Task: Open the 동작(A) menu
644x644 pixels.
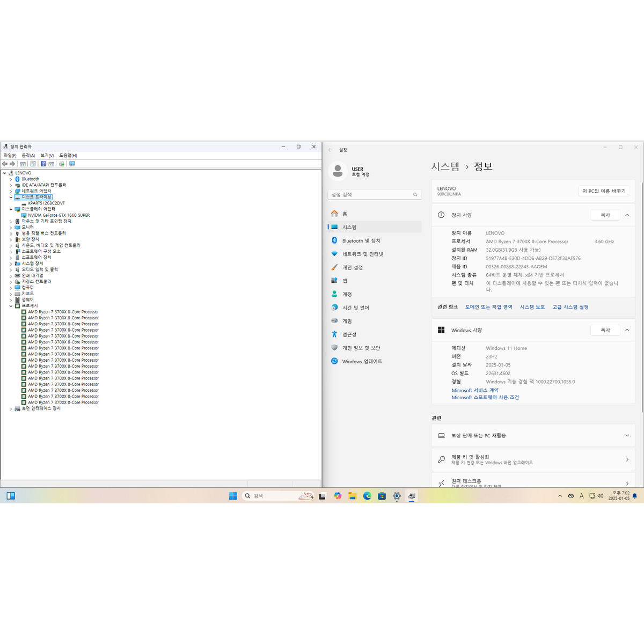Action: point(28,156)
